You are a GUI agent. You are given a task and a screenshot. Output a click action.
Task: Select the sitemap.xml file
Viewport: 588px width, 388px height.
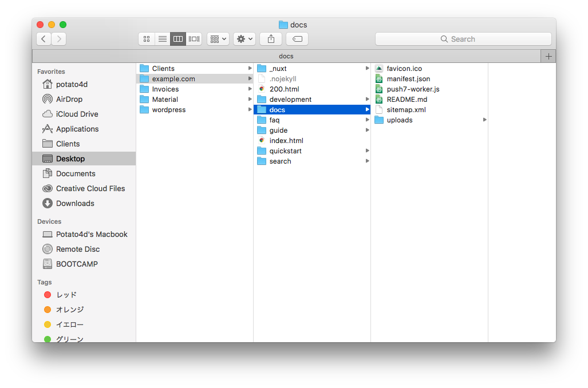[429, 110]
